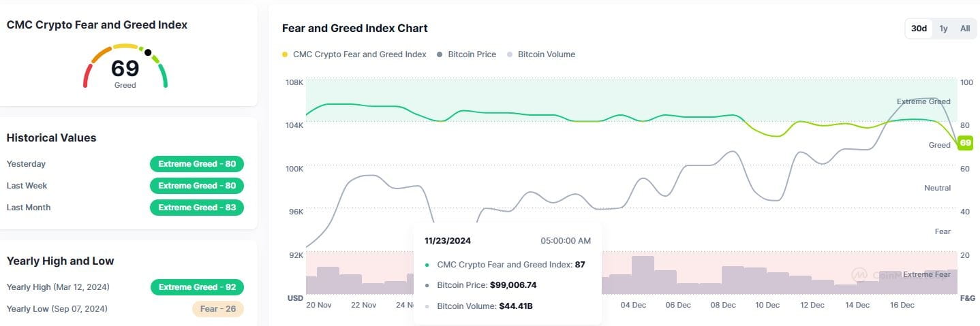The width and height of the screenshot is (980, 326).
Task: Click the Yearly High Extreme Greed - 92 badge
Action: (x=197, y=287)
